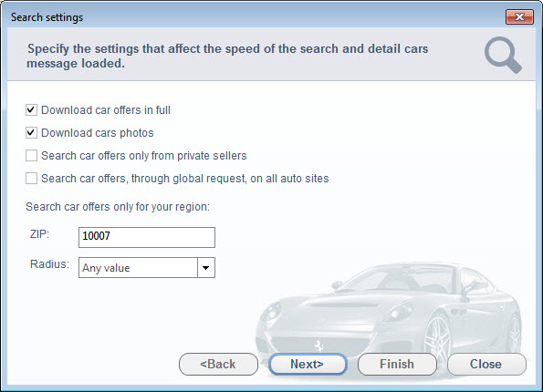Screen dimensions: 543x392
Task: Click the Radius: field label
Action: tap(49, 264)
